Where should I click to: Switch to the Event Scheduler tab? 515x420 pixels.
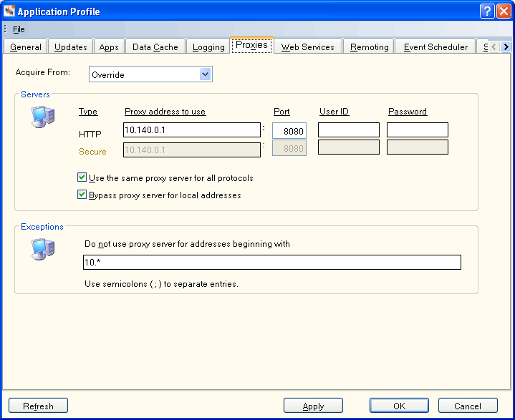tap(435, 47)
